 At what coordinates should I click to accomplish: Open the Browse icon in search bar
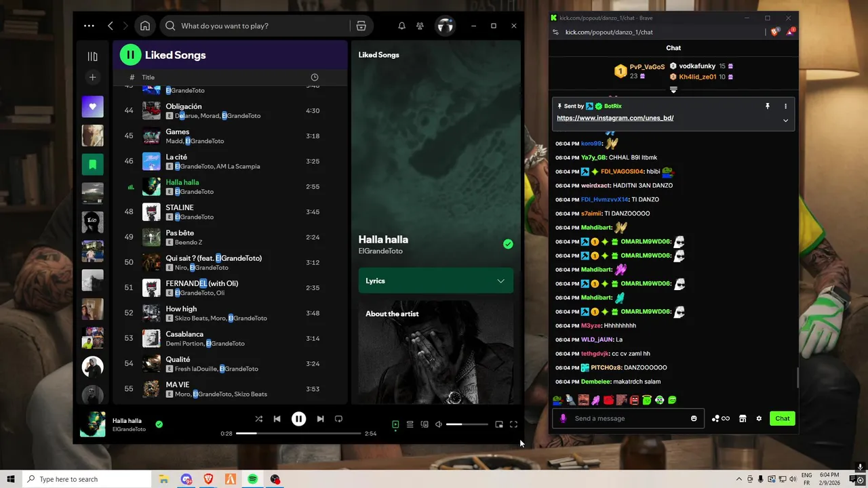(x=361, y=26)
